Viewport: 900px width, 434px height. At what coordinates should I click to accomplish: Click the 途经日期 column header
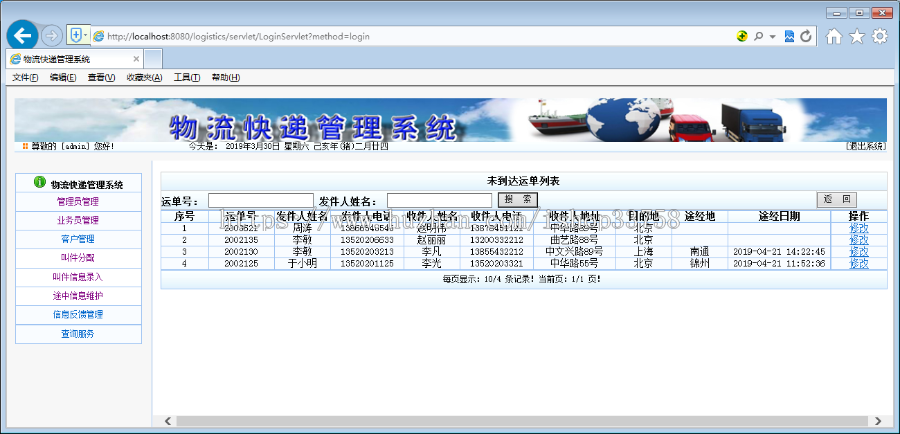point(779,216)
